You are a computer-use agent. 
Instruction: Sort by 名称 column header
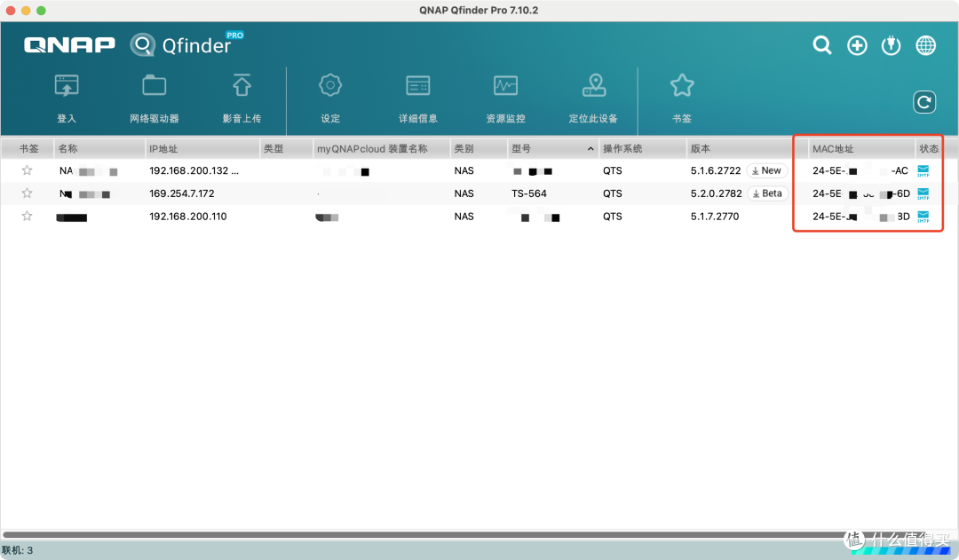click(x=99, y=148)
